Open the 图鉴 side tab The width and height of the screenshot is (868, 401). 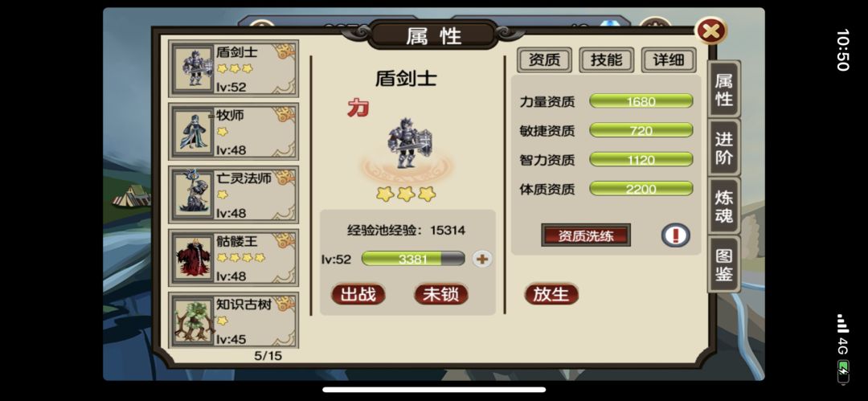pyautogui.click(x=724, y=264)
